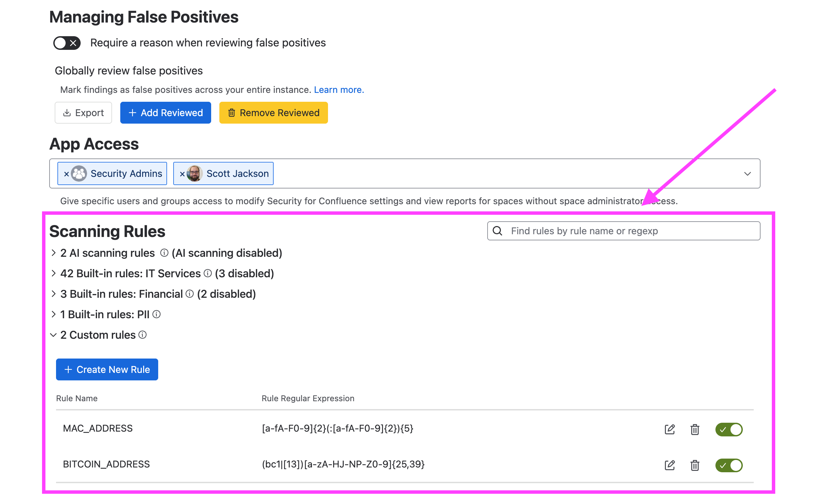Image resolution: width=820 pixels, height=504 pixels.
Task: Click Add Reviewed button
Action: click(166, 113)
